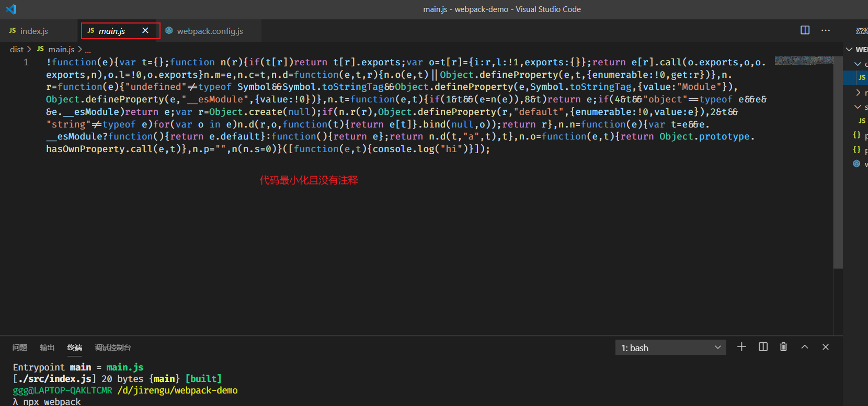
Task: Close the terminal panel
Action: point(826,347)
